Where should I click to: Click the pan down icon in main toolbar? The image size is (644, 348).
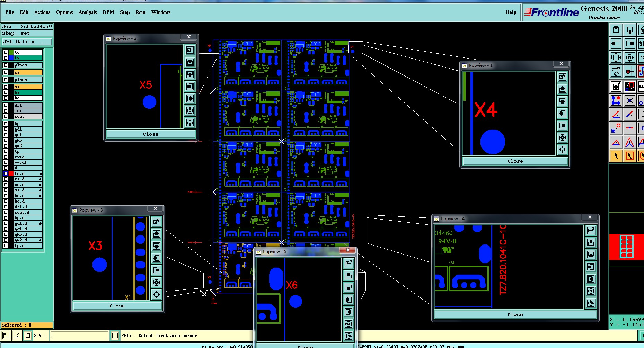[x=630, y=30]
